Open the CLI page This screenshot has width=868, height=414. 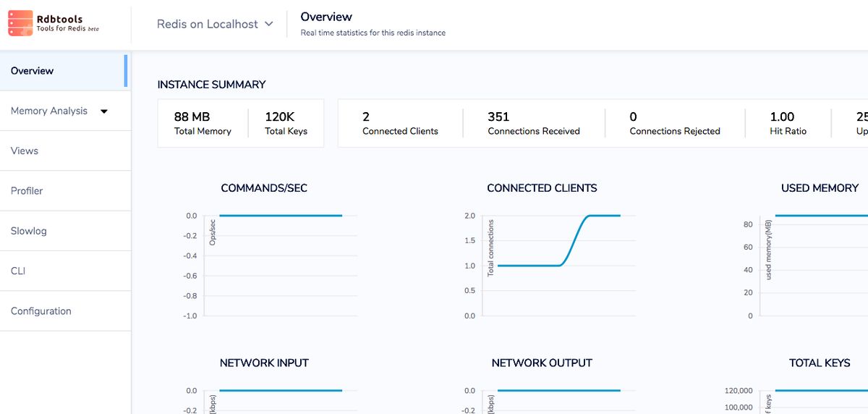[18, 271]
